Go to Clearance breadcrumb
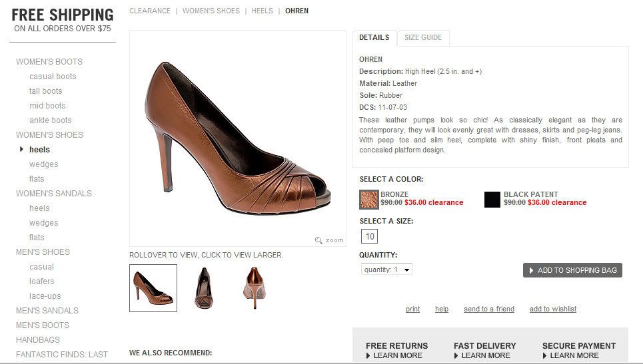643x364 pixels. [x=149, y=11]
